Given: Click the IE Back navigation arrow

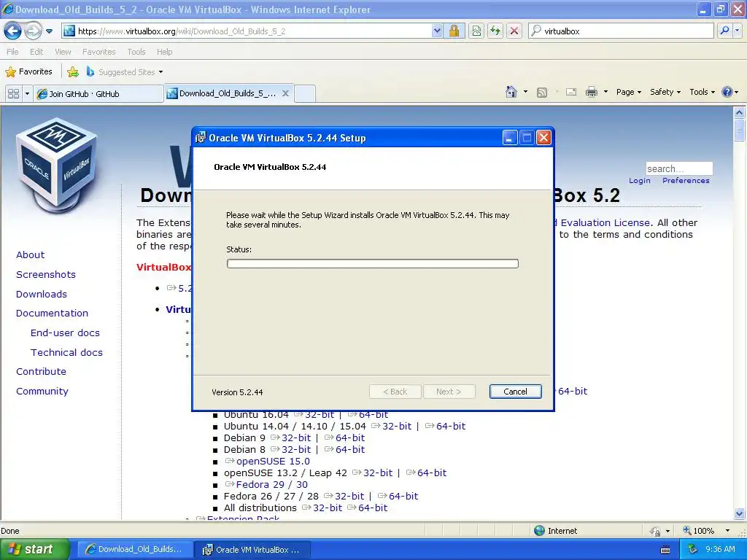Looking at the screenshot, I should pyautogui.click(x=13, y=31).
